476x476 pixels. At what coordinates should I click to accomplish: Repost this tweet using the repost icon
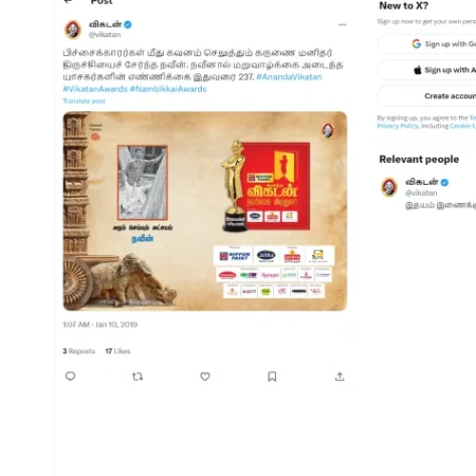[137, 377]
